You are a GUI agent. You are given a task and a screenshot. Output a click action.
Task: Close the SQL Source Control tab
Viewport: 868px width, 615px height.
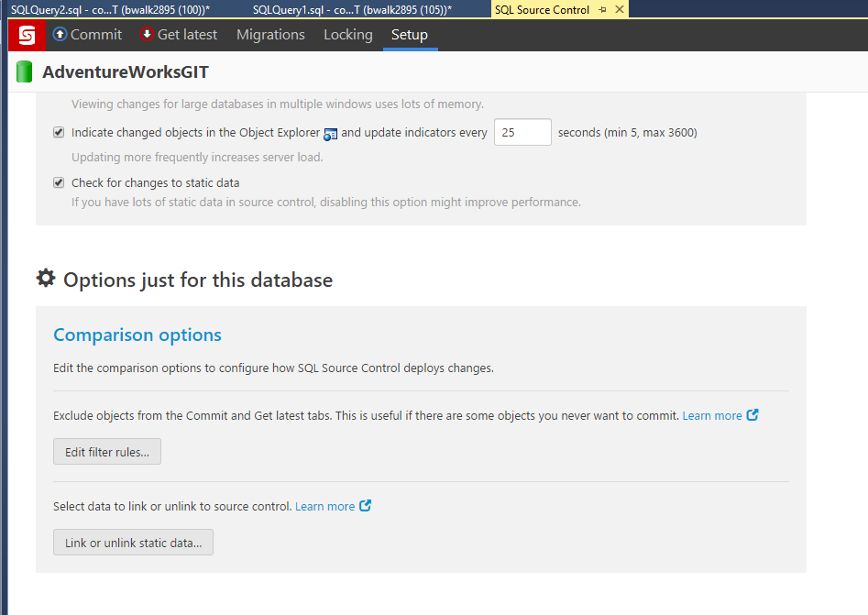pyautogui.click(x=620, y=9)
